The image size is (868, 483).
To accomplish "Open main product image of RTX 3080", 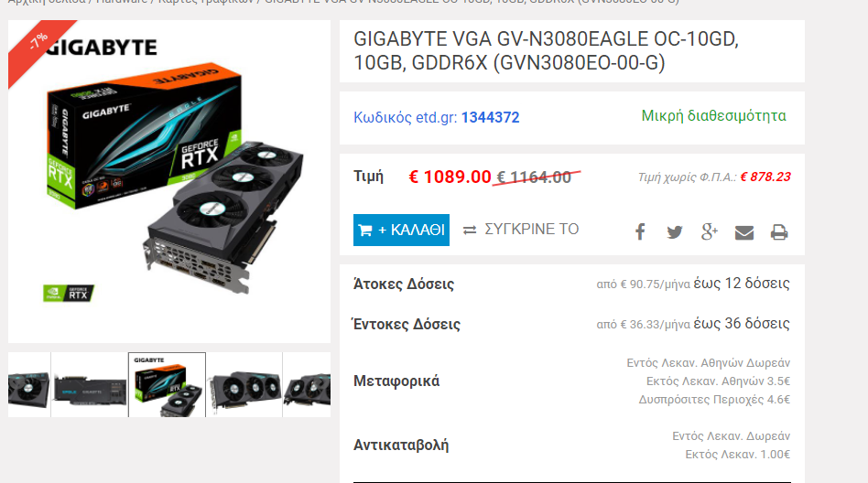I will click(169, 181).
